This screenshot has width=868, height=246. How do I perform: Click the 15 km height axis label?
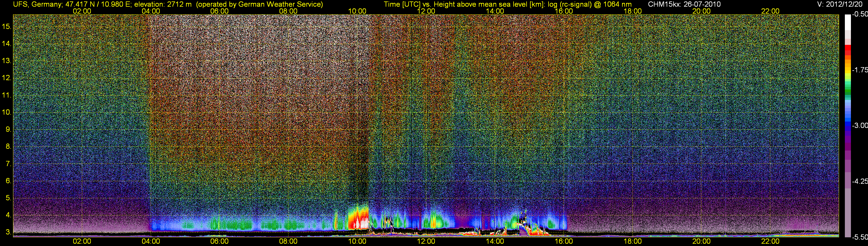coord(6,26)
